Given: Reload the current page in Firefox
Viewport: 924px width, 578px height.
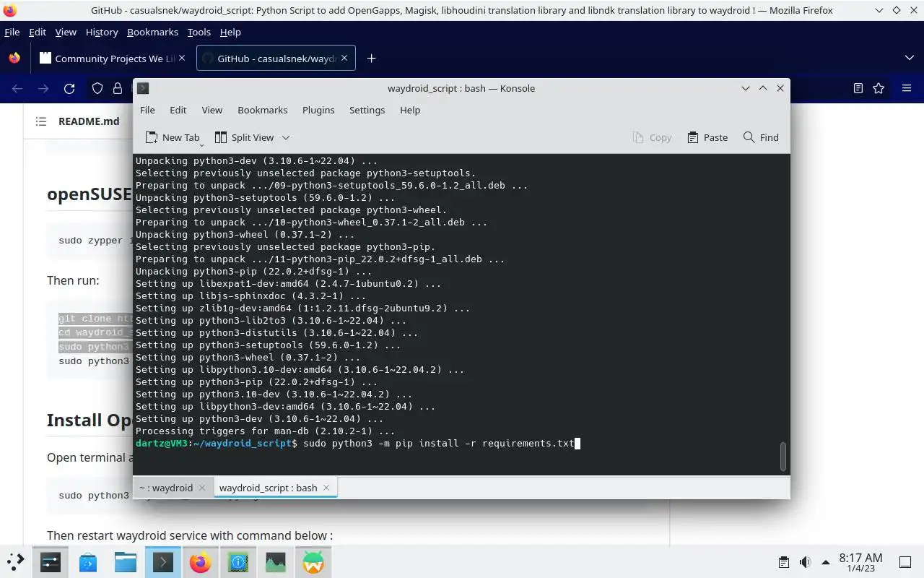Looking at the screenshot, I should (69, 88).
